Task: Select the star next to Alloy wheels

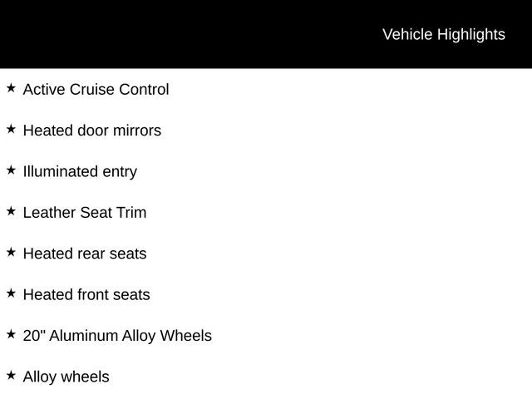Action: coord(11,375)
